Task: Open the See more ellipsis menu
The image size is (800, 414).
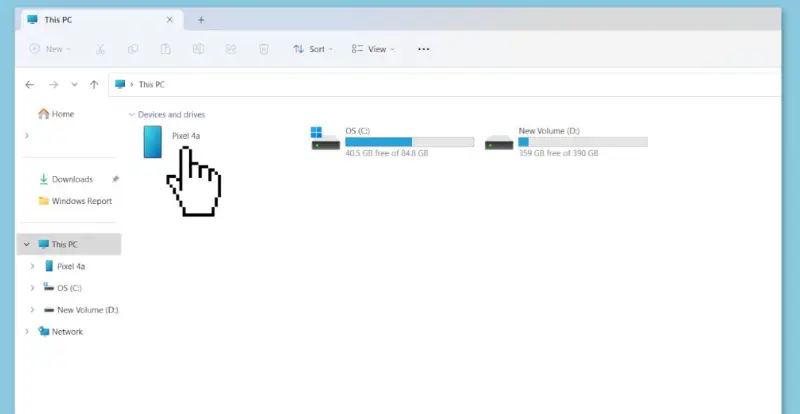Action: [423, 49]
